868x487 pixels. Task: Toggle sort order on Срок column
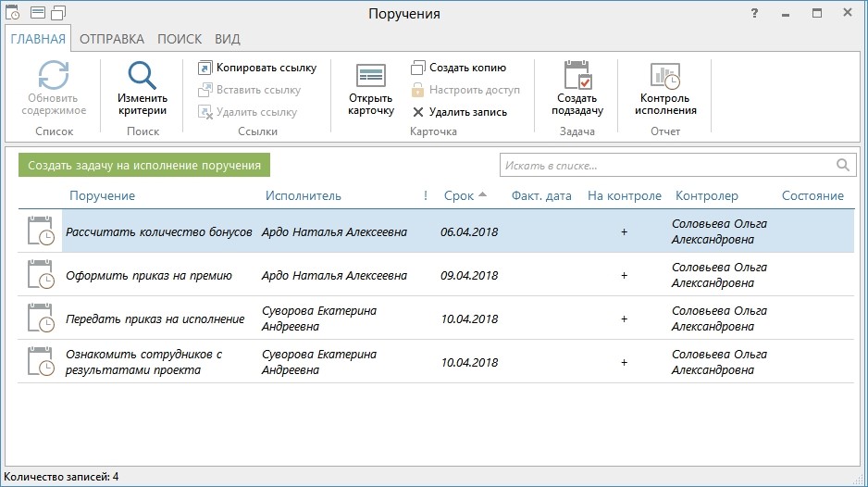[x=465, y=195]
